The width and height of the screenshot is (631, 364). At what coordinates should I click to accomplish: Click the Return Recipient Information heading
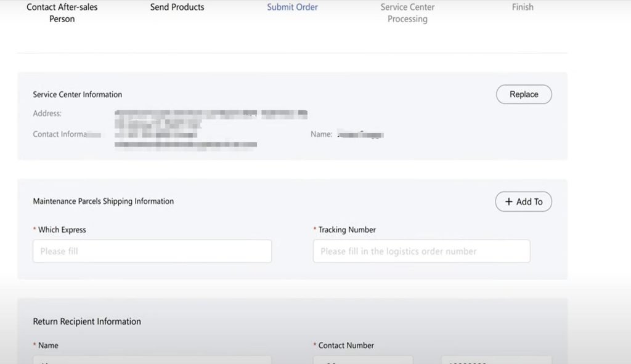(87, 322)
